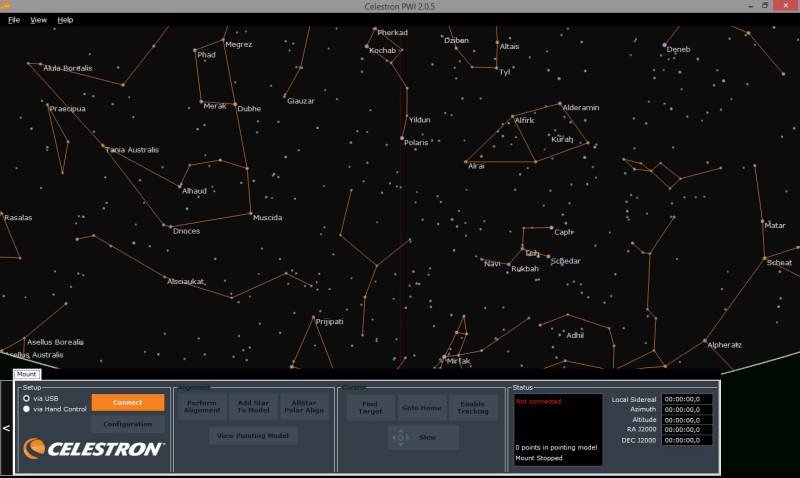Click the Local Sidereal value field
800x478 pixels.
[x=687, y=399]
